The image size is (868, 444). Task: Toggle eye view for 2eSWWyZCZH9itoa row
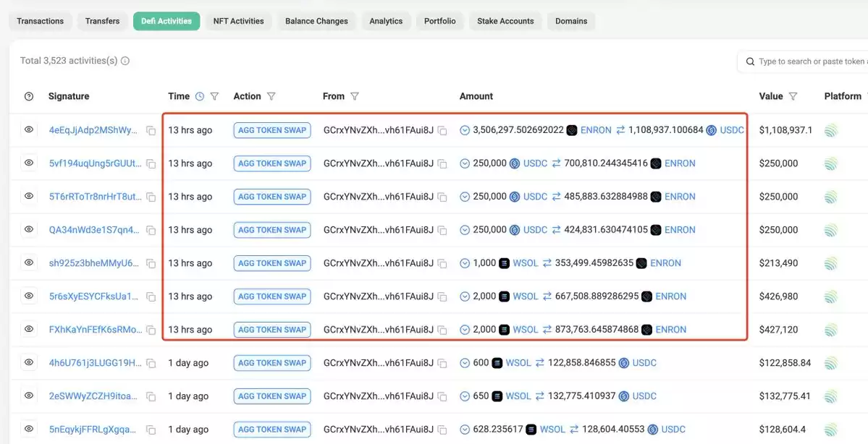(29, 396)
